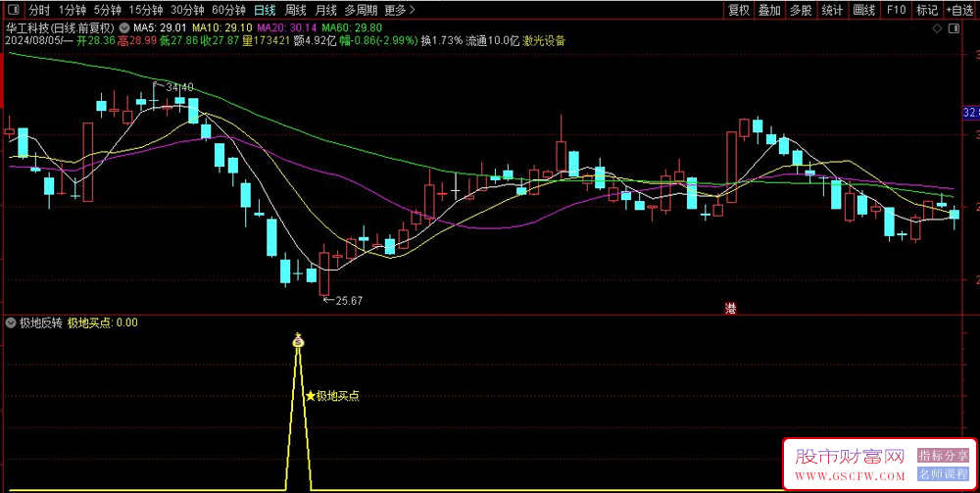Click the 激光设备 sector link
The height and width of the screenshot is (493, 980).
545,41
